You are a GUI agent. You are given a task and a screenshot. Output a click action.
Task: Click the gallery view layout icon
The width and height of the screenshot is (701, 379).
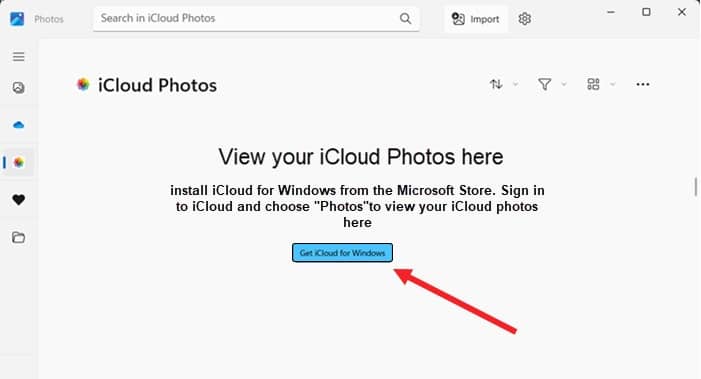tap(593, 84)
